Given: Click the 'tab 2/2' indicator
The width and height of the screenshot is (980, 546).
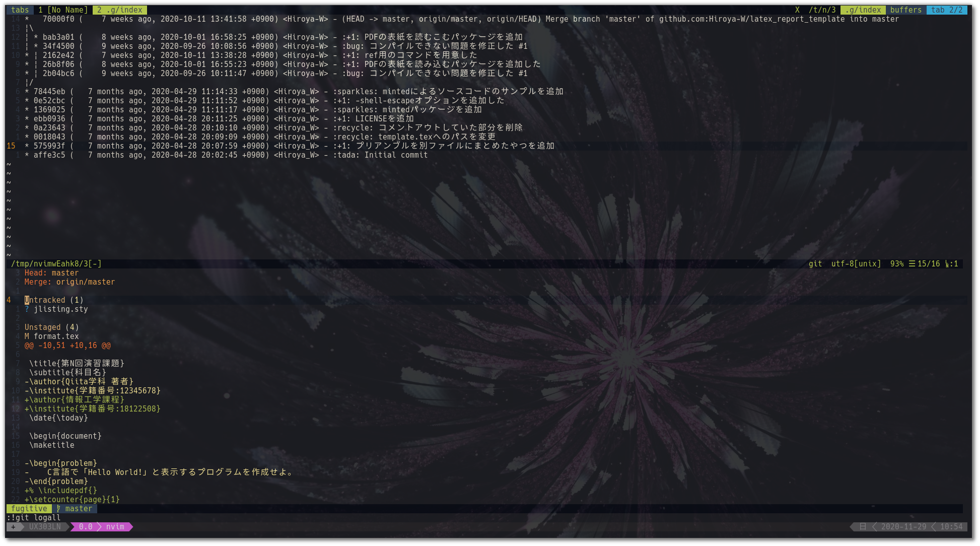Looking at the screenshot, I should click(946, 10).
